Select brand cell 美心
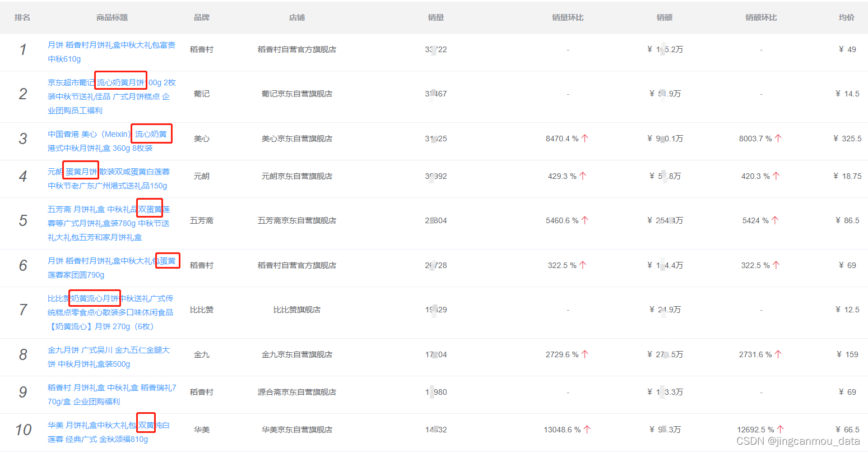 [202, 139]
